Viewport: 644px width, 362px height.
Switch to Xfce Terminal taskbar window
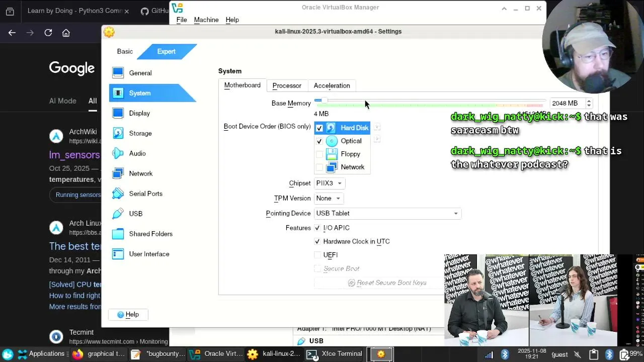pos(335,354)
